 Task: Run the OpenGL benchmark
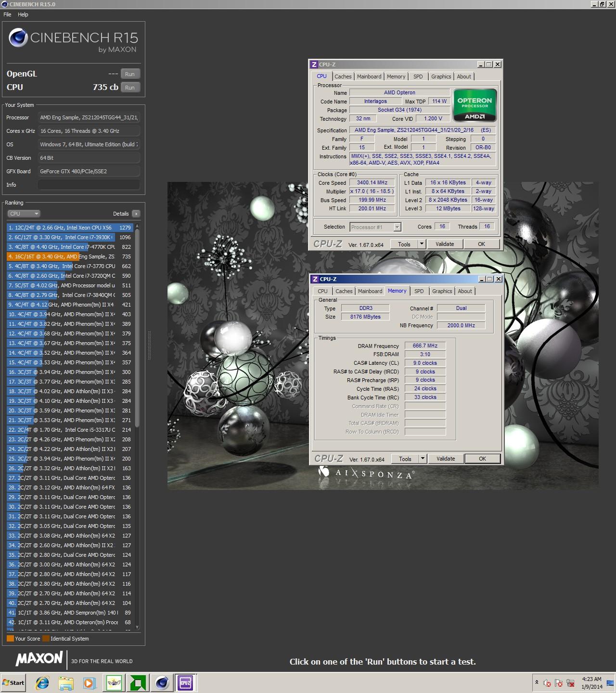(x=130, y=74)
